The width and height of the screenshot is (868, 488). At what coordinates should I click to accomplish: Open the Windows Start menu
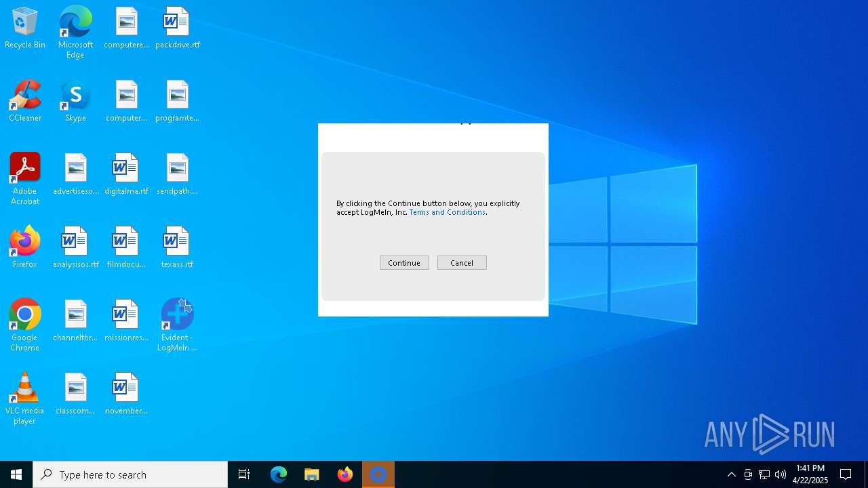(16, 474)
